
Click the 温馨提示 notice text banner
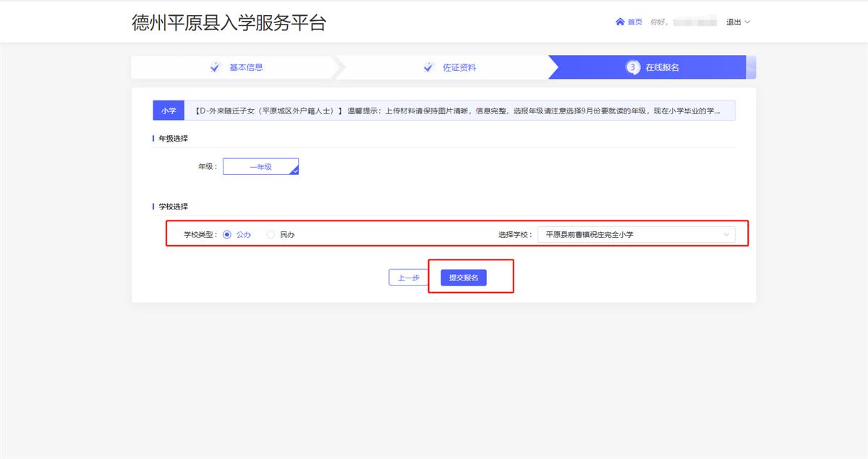click(459, 111)
